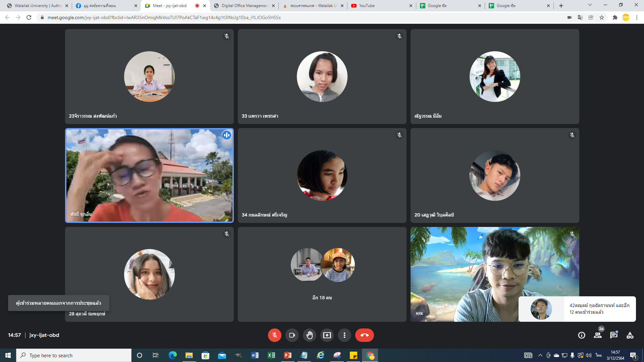The height and width of the screenshot is (362, 644).
Task: Click the translate page icon
Action: pyautogui.click(x=580, y=17)
